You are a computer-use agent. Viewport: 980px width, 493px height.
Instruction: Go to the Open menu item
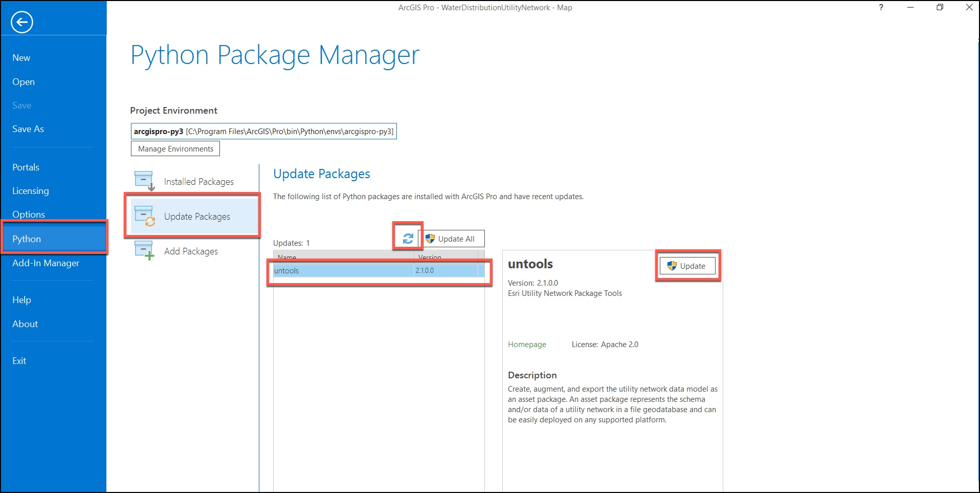click(x=24, y=82)
